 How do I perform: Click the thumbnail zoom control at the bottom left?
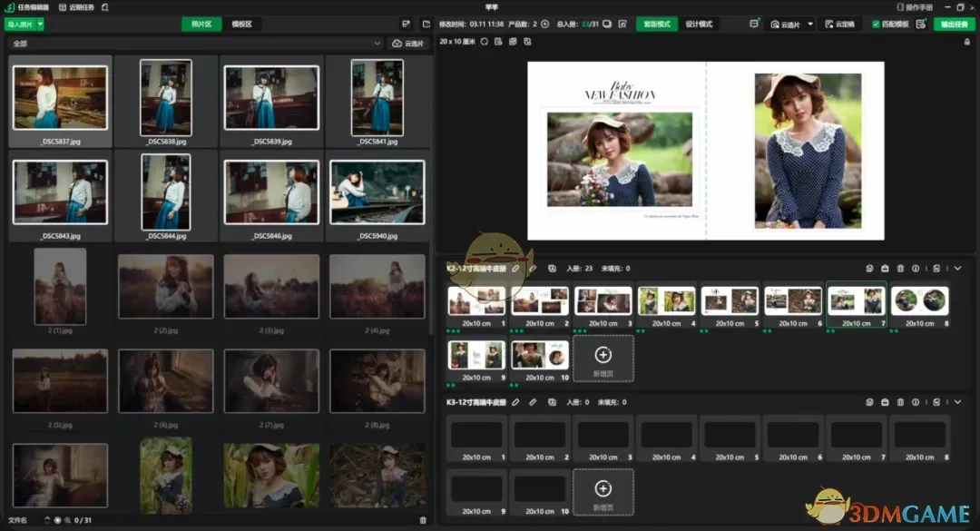point(67,520)
